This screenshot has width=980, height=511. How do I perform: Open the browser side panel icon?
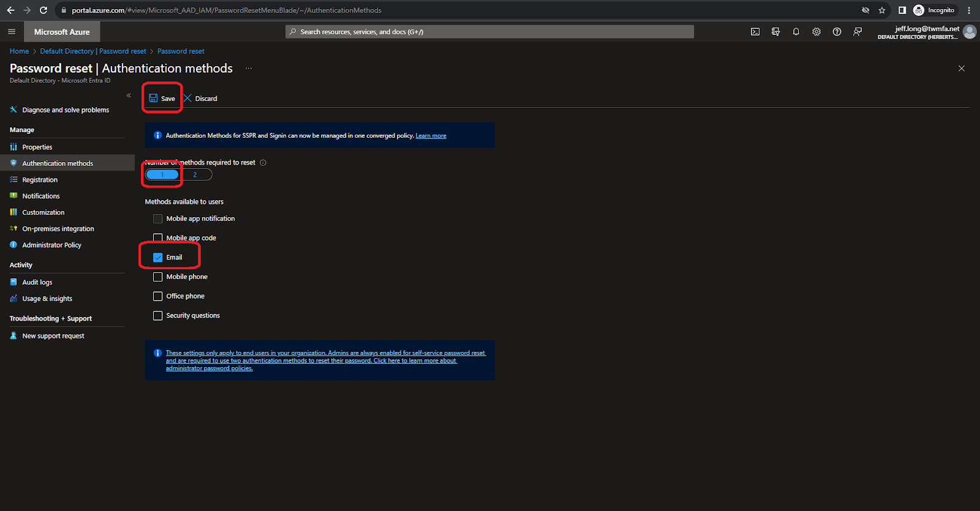(x=902, y=10)
